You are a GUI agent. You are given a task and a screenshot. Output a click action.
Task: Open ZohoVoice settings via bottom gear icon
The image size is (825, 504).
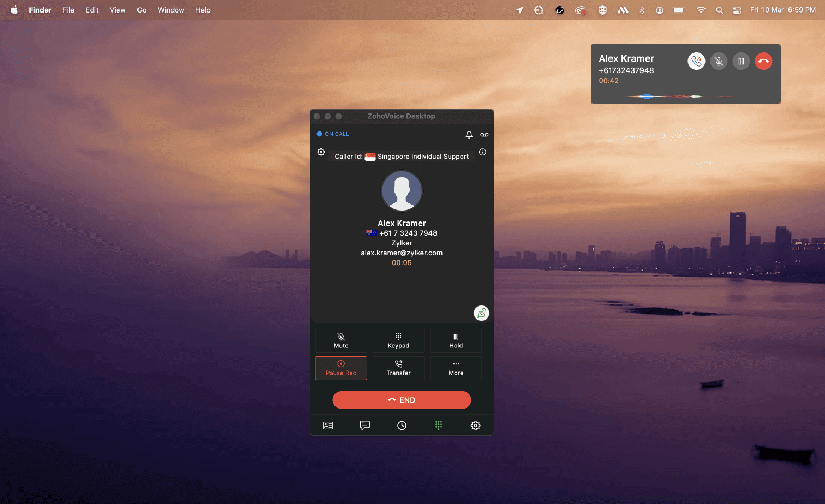pos(475,425)
